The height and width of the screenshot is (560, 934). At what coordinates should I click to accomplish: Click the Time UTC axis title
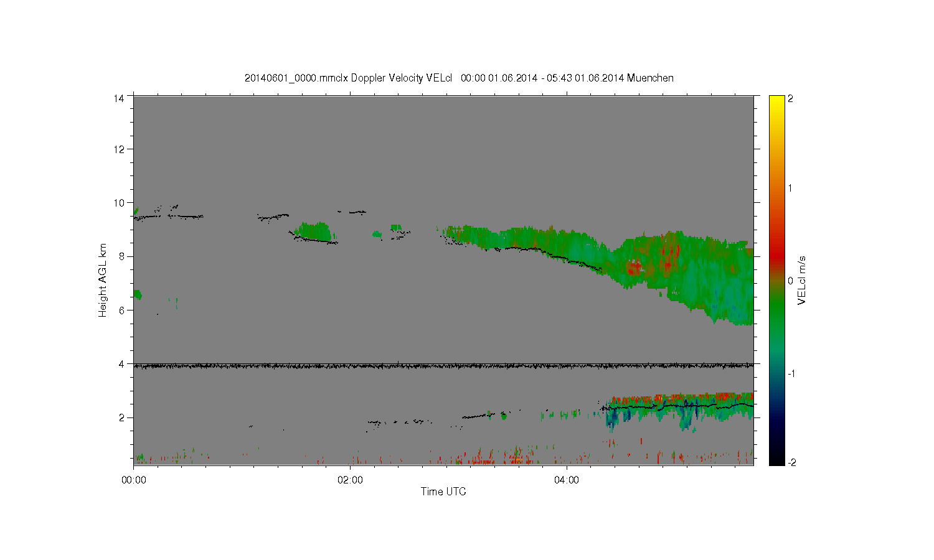pyautogui.click(x=443, y=492)
